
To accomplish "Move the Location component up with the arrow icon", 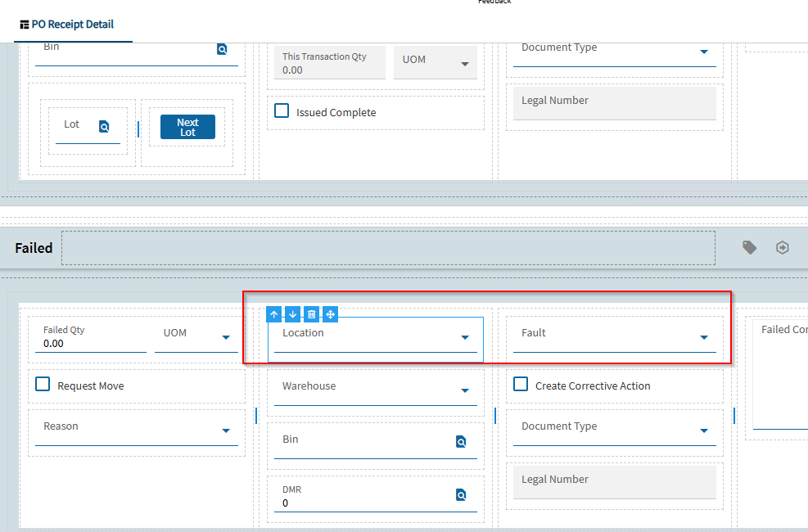I will (274, 314).
